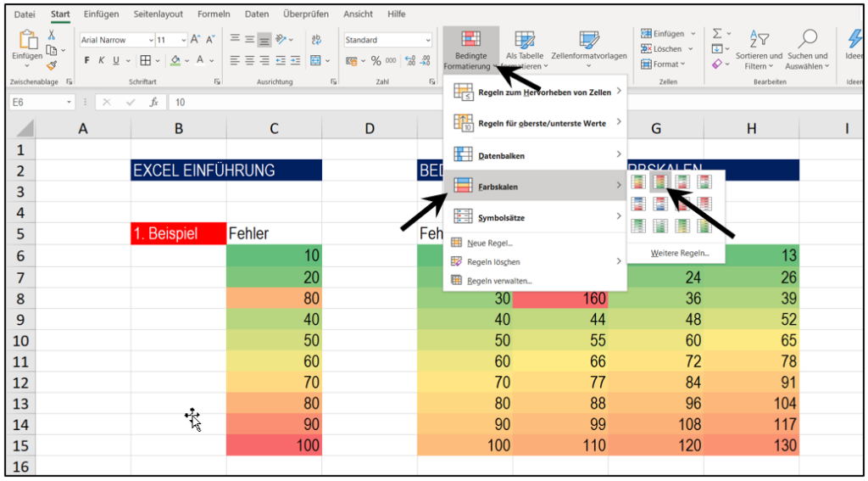Viewport: 868px width, 481px height.
Task: Click Format button in Zellen group
Action: click(x=663, y=64)
